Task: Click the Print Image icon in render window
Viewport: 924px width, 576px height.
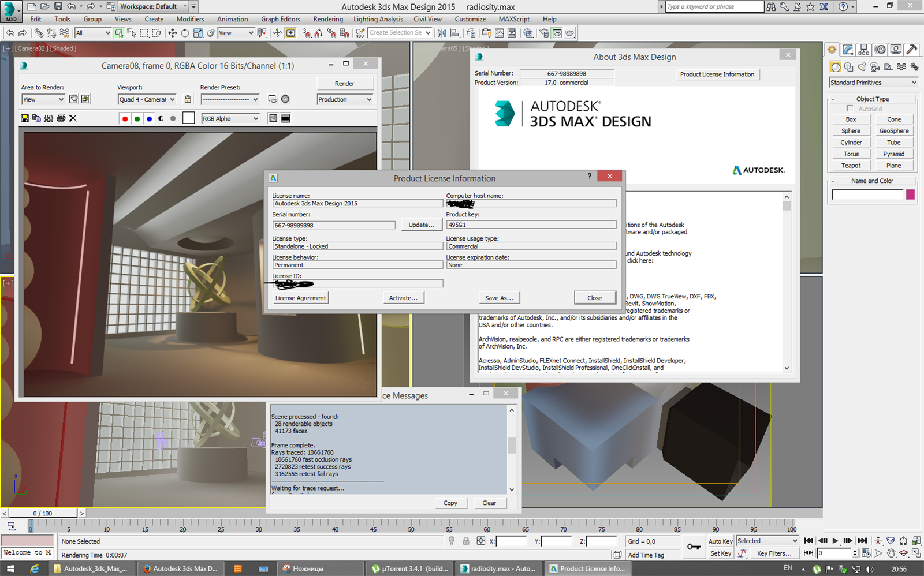Action: coord(61,118)
